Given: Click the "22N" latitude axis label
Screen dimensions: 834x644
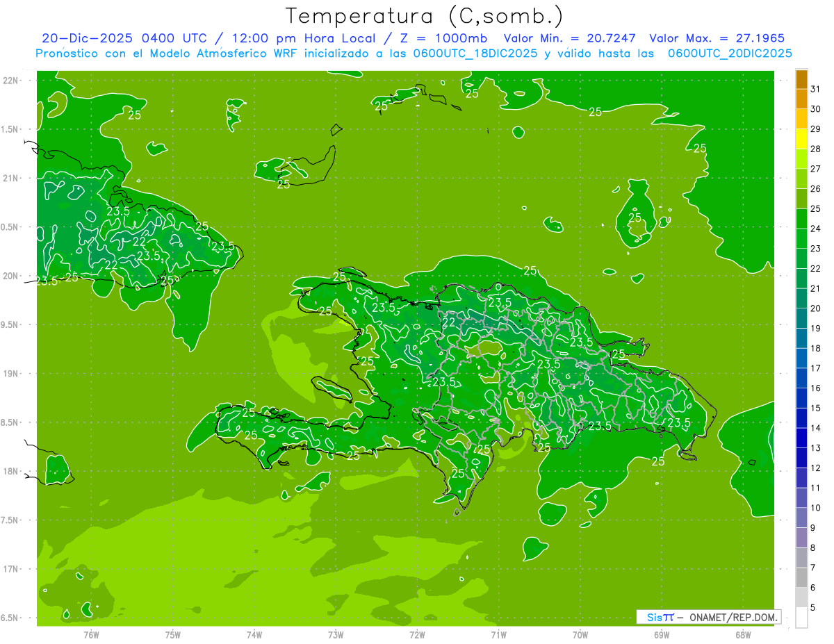Looking at the screenshot, I should tap(11, 81).
